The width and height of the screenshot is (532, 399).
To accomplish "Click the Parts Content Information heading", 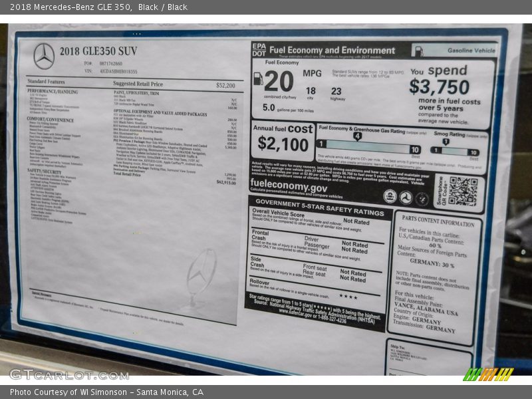I will [x=437, y=223].
